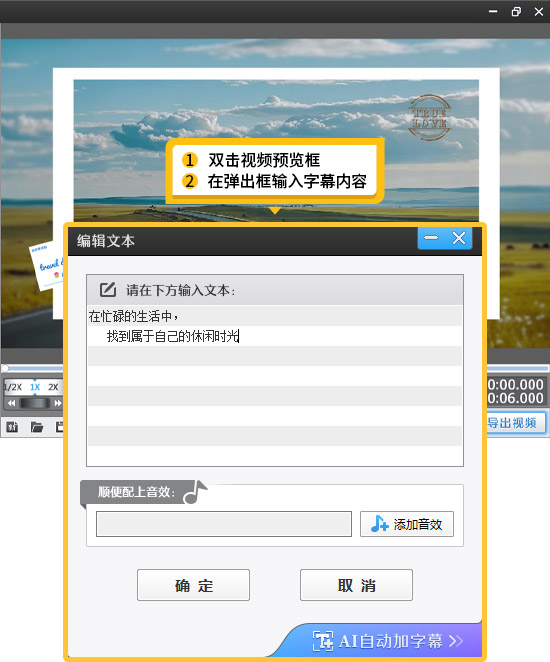Set playback speed to 1X
550x662 pixels.
(x=35, y=387)
